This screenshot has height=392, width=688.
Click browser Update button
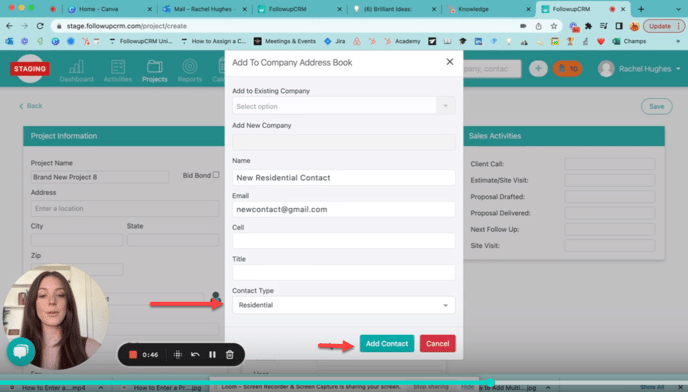tap(663, 26)
